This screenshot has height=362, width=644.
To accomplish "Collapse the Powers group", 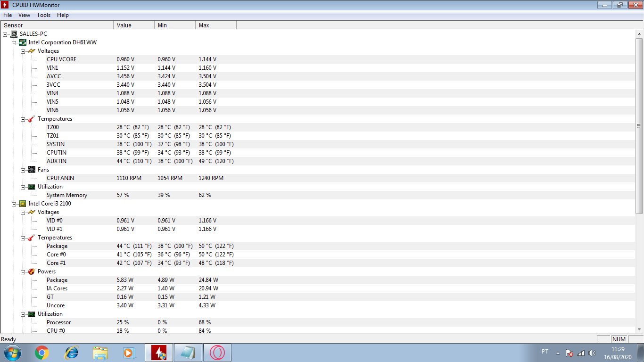I will pos(23,271).
